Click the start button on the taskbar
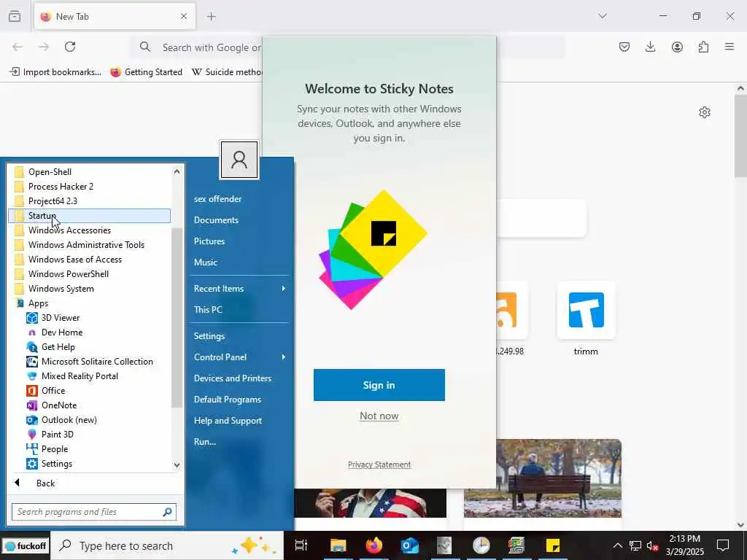The image size is (747, 560). point(24,545)
